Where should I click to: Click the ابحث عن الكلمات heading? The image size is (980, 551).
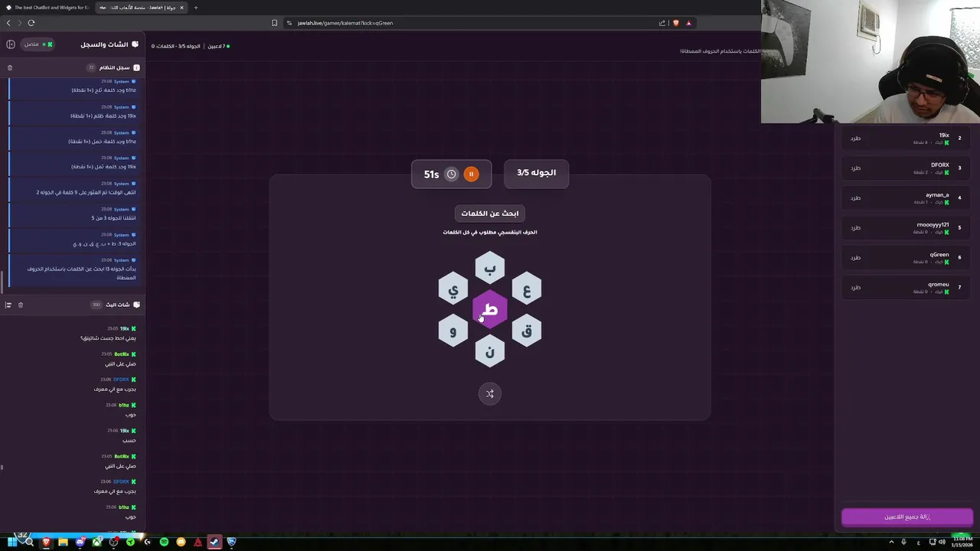pyautogui.click(x=490, y=214)
